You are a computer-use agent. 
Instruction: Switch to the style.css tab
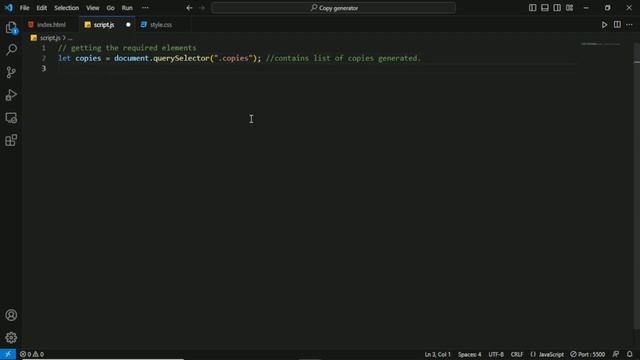pyautogui.click(x=161, y=25)
